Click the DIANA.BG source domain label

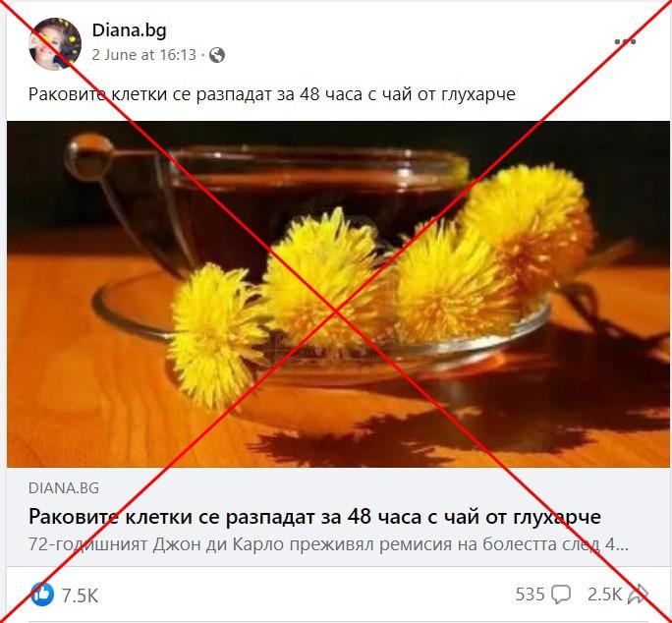64,488
